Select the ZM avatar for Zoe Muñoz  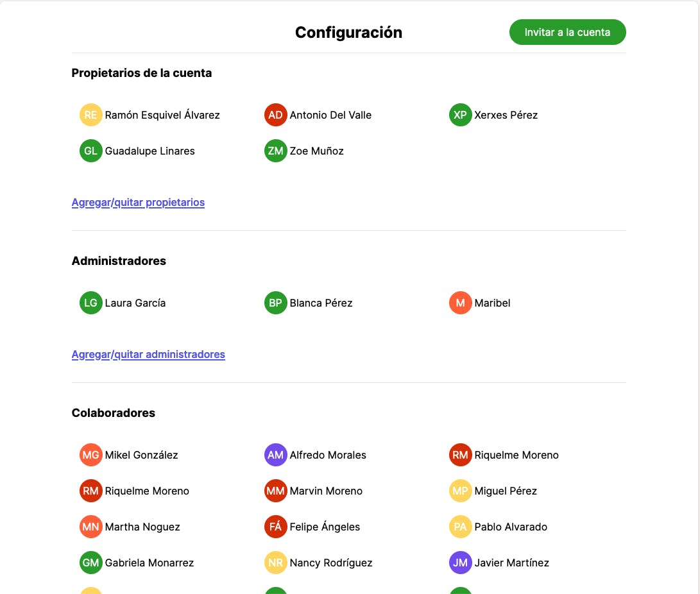276,151
